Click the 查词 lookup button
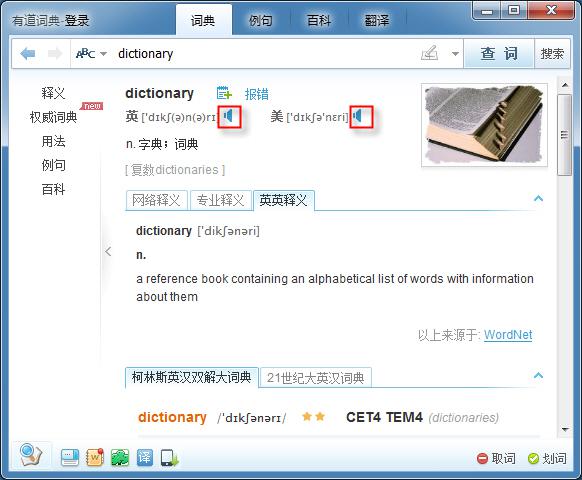 tap(499, 53)
